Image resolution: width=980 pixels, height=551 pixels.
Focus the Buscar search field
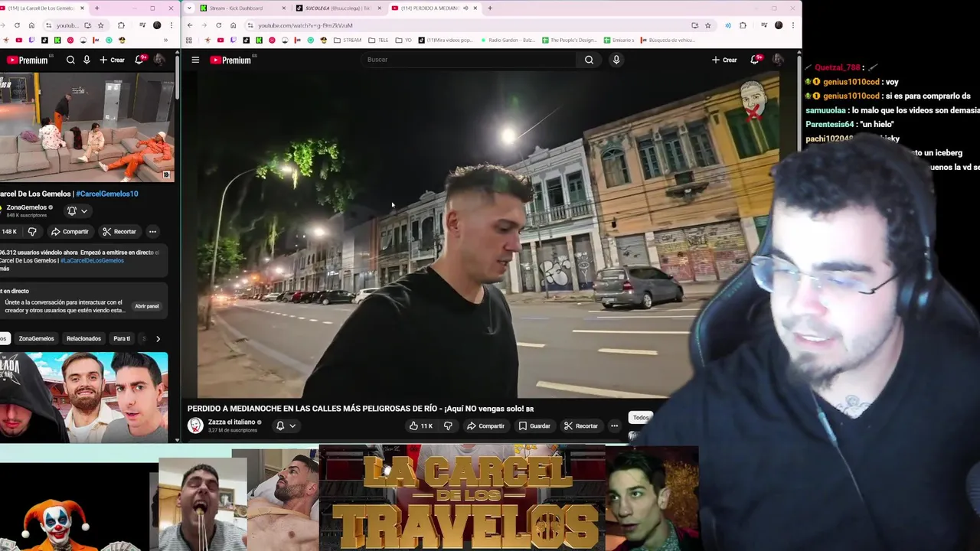(x=469, y=60)
